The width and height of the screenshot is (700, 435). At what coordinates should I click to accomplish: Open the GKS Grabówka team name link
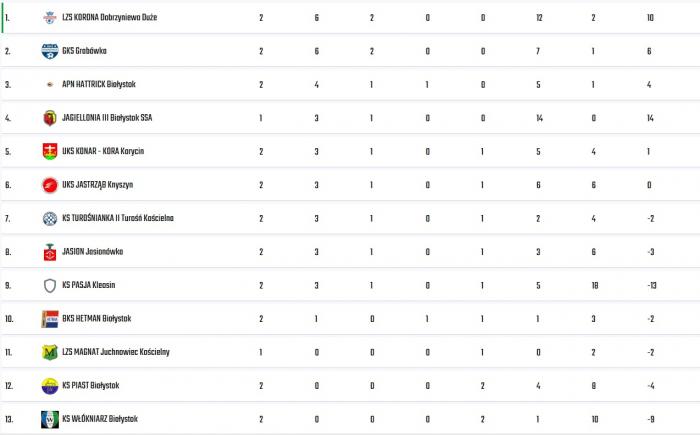pos(84,51)
